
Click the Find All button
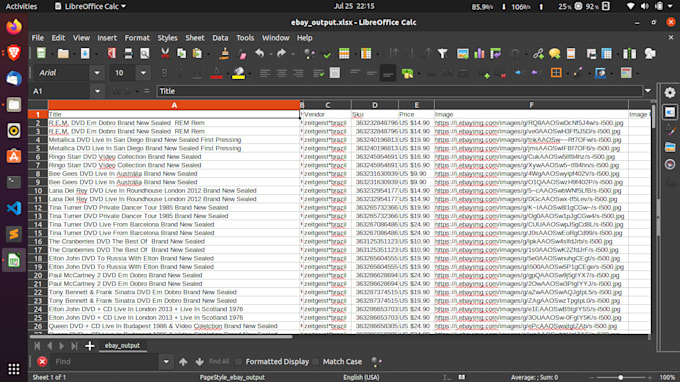(x=219, y=361)
